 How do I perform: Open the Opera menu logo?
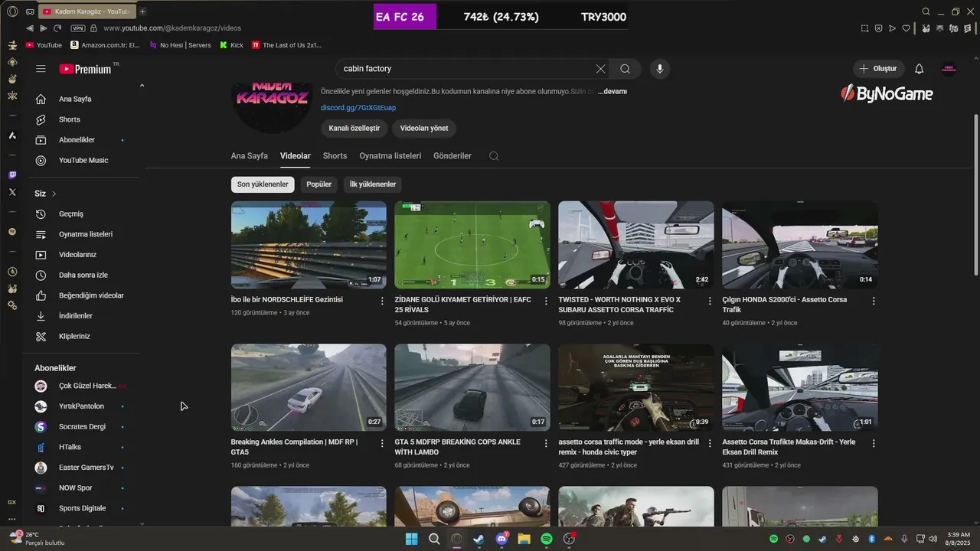point(12,11)
